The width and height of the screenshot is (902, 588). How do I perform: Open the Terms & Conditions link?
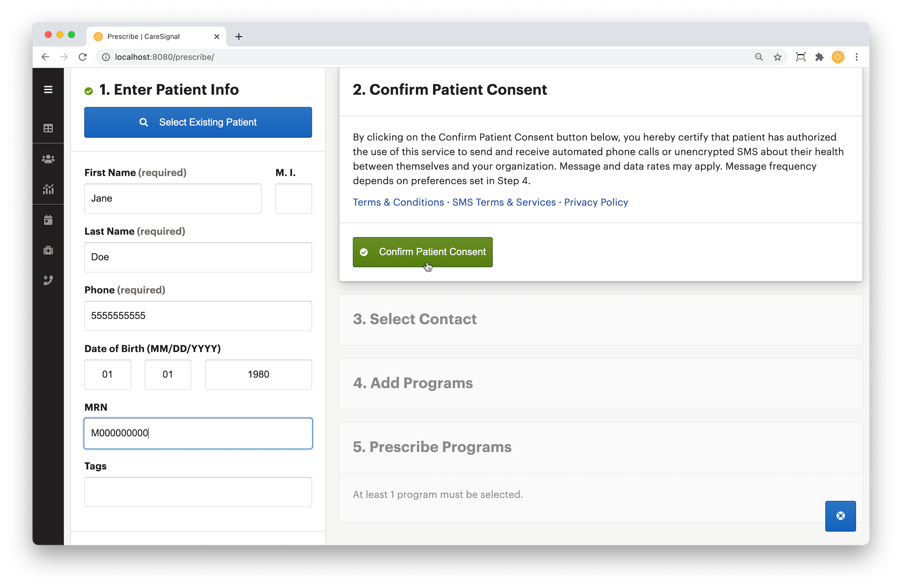[x=398, y=202]
